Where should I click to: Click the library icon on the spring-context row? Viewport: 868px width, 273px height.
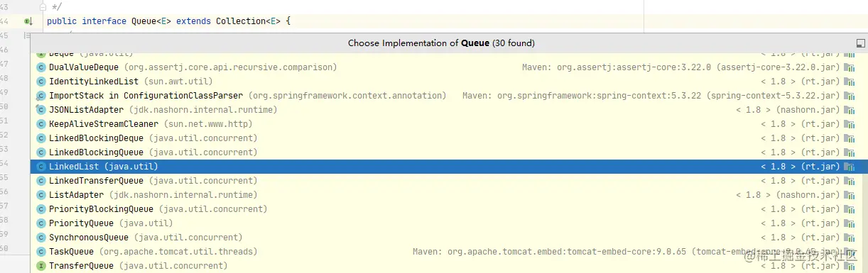coord(849,96)
